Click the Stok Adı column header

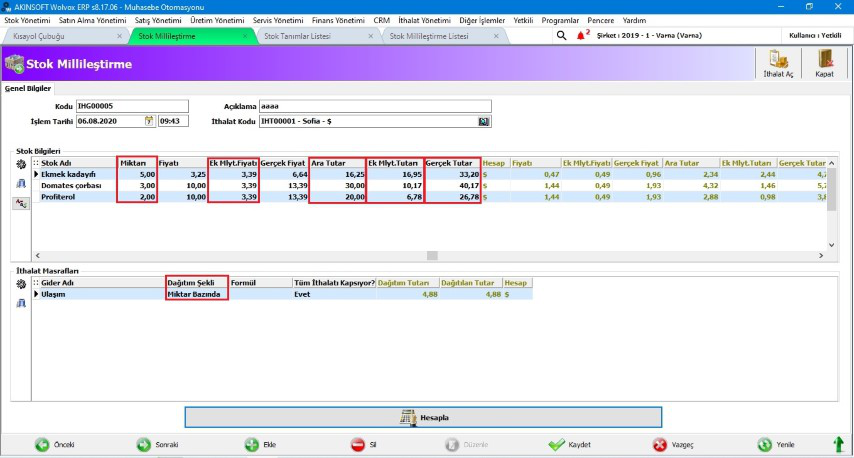point(79,163)
